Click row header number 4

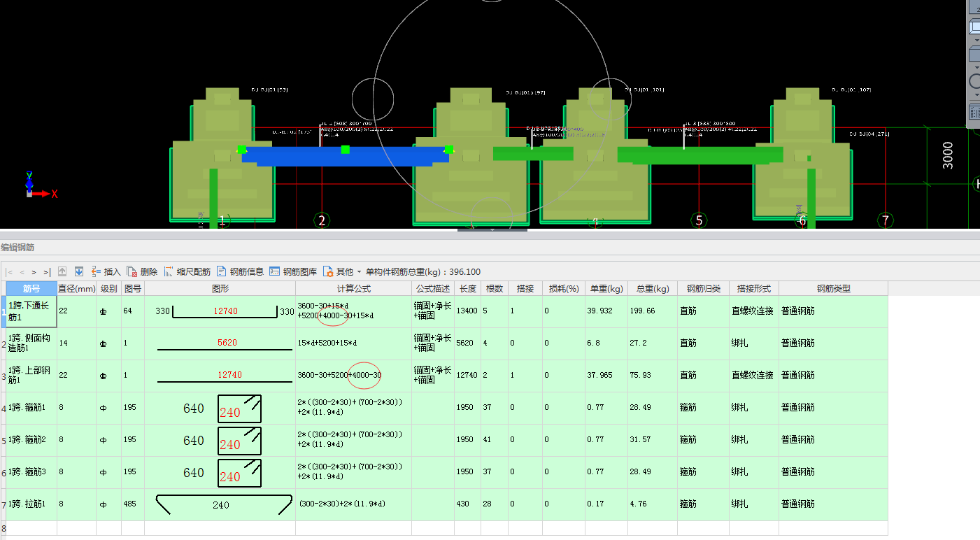point(3,408)
